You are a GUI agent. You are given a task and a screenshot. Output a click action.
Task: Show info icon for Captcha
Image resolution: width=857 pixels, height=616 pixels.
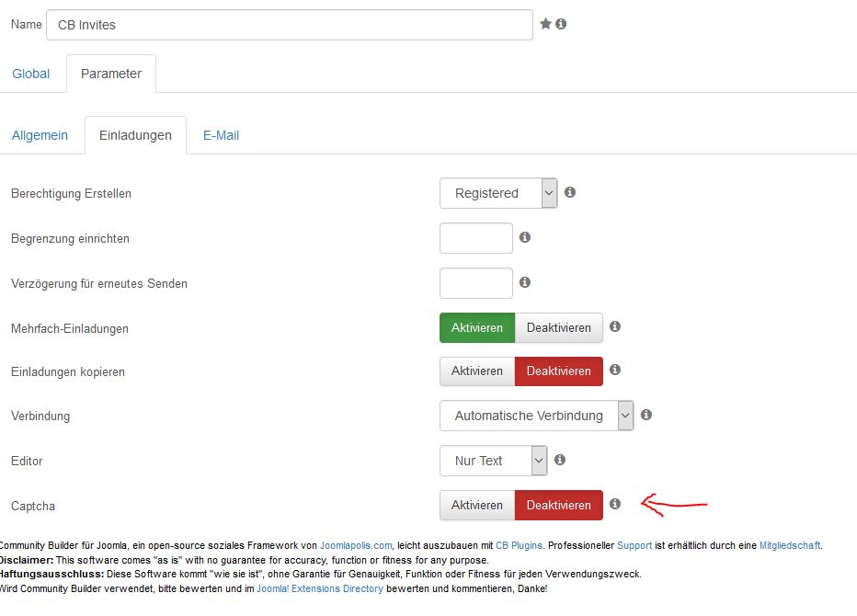click(x=615, y=504)
